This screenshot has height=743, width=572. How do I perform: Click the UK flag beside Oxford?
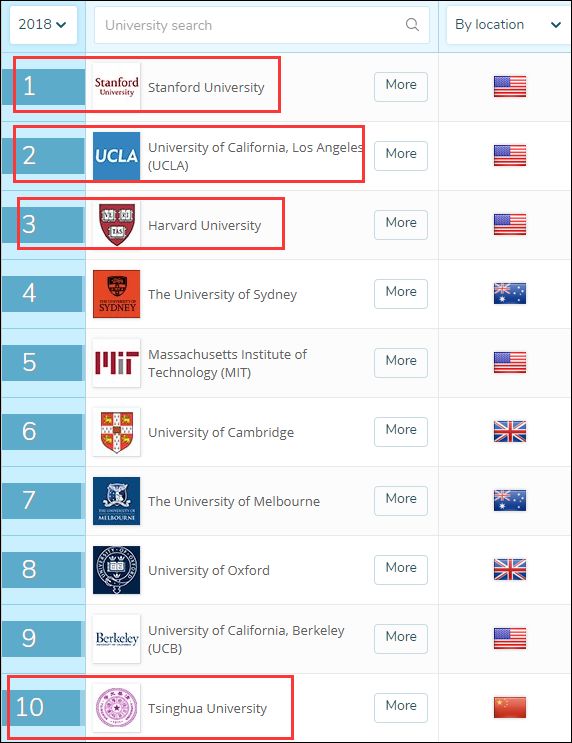coord(510,570)
